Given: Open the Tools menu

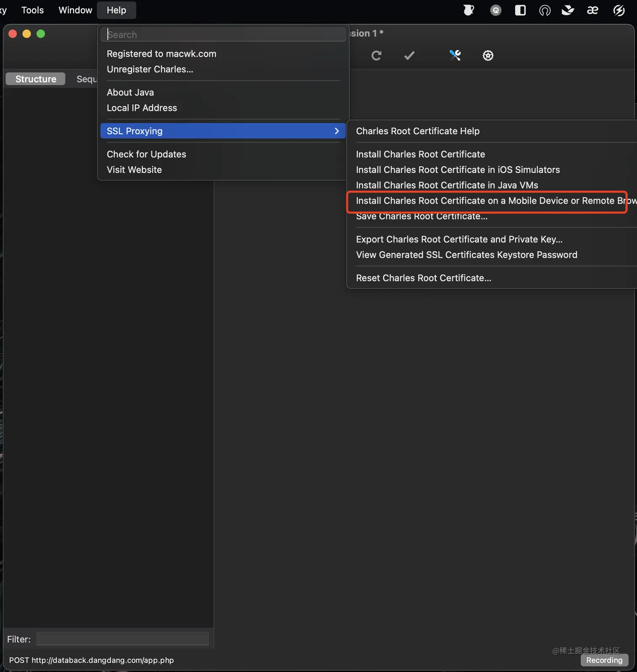Looking at the screenshot, I should [x=32, y=10].
